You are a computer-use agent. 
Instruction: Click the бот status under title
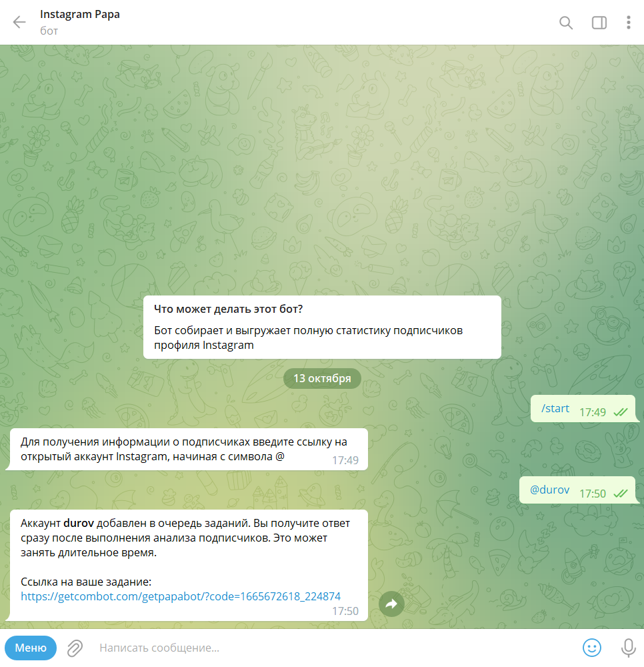pyautogui.click(x=49, y=31)
